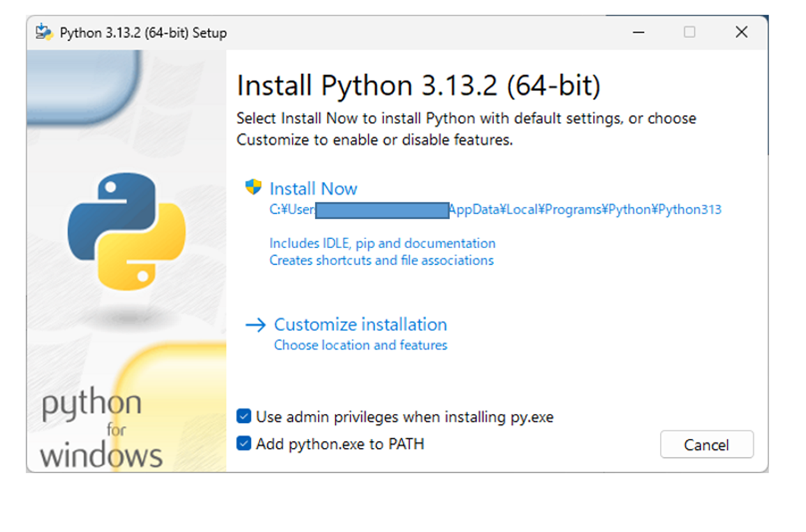Click the redacted username area in the path
The height and width of the screenshot is (532, 806).
click(x=383, y=209)
